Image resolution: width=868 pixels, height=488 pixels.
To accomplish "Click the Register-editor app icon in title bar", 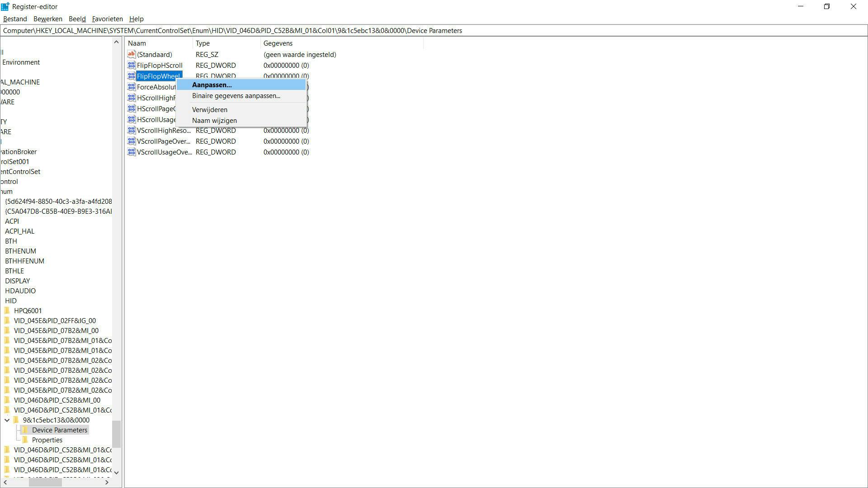I will [5, 6].
